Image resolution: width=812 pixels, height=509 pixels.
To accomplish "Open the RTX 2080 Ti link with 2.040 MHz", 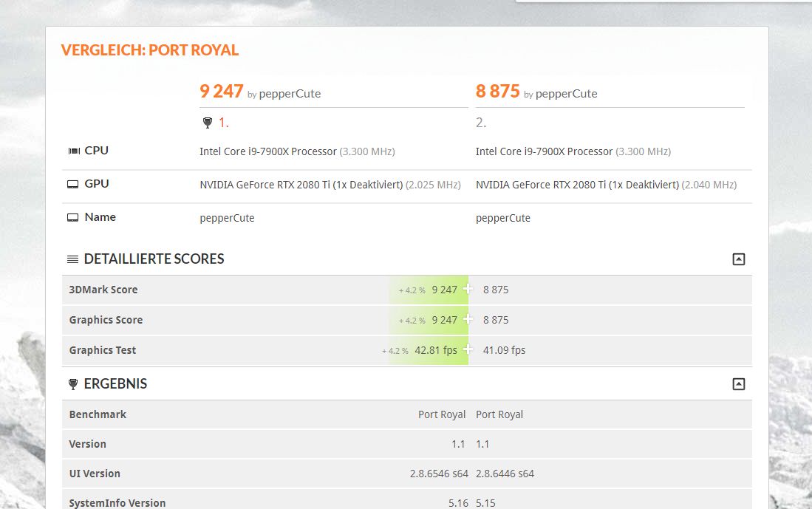I will [x=577, y=185].
